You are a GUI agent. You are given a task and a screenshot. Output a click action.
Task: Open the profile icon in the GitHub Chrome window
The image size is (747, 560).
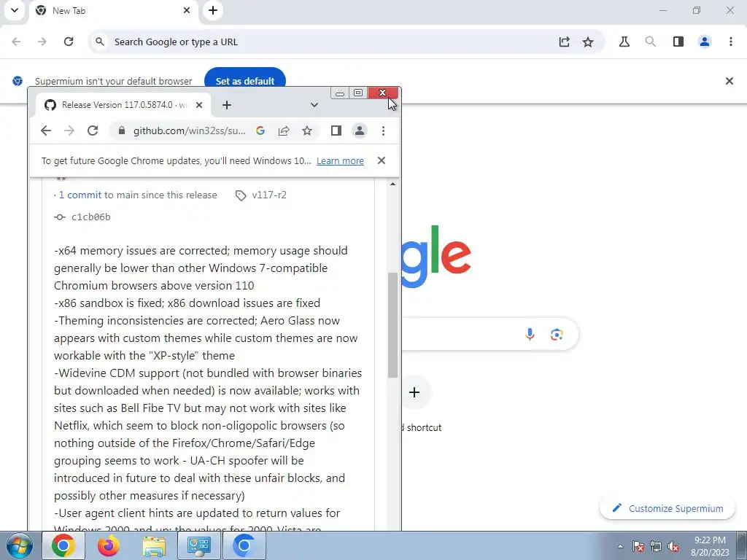point(360,131)
